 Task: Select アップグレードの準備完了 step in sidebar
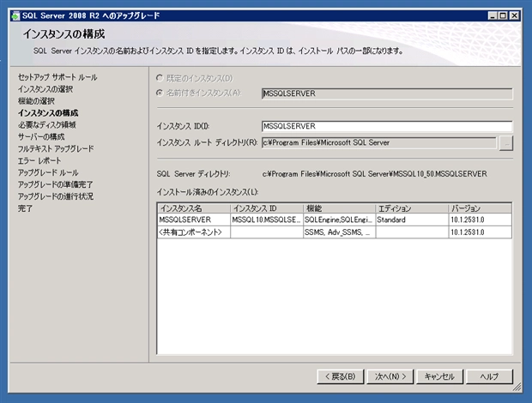55,184
